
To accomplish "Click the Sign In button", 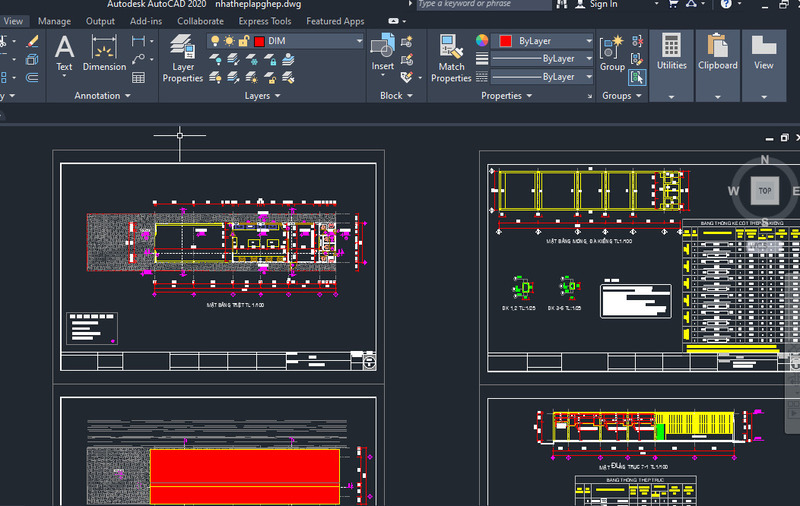I will [x=603, y=4].
